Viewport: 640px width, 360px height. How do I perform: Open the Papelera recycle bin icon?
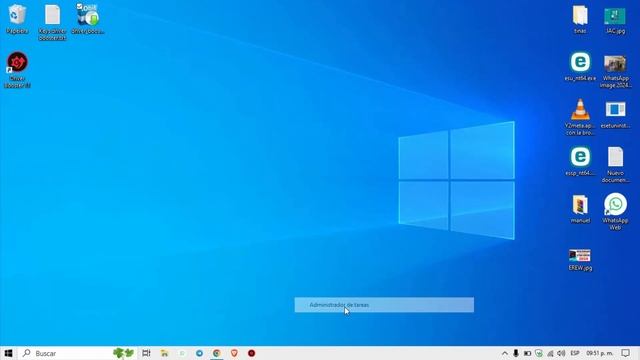[17, 19]
